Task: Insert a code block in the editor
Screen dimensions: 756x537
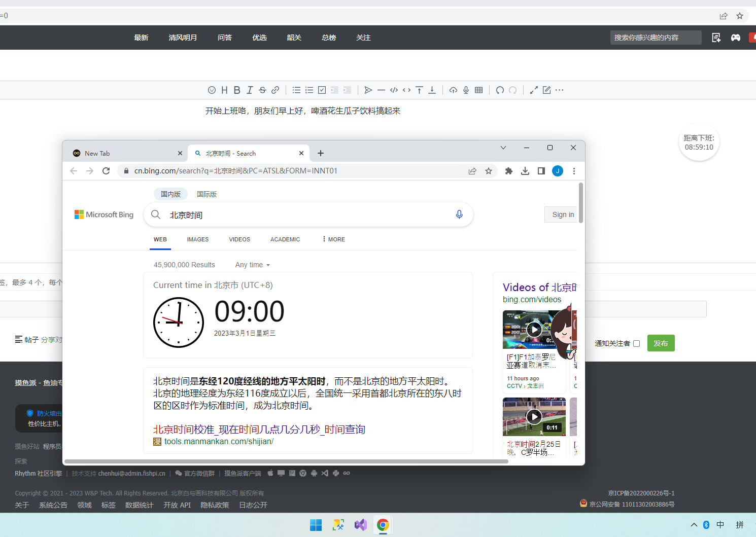Action: tap(394, 90)
